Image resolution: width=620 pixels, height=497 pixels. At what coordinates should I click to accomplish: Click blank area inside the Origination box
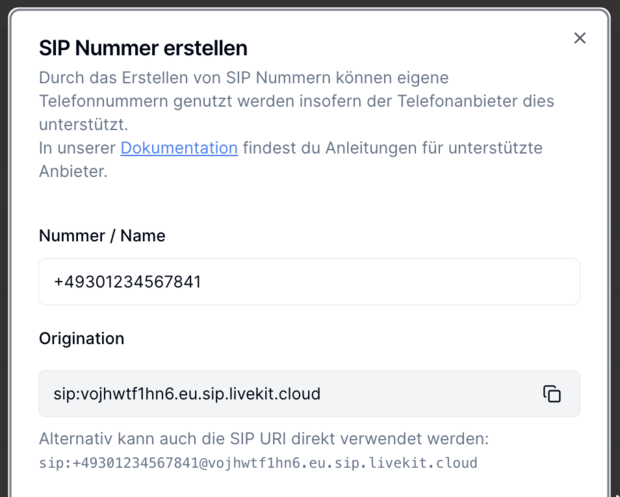pos(430,394)
